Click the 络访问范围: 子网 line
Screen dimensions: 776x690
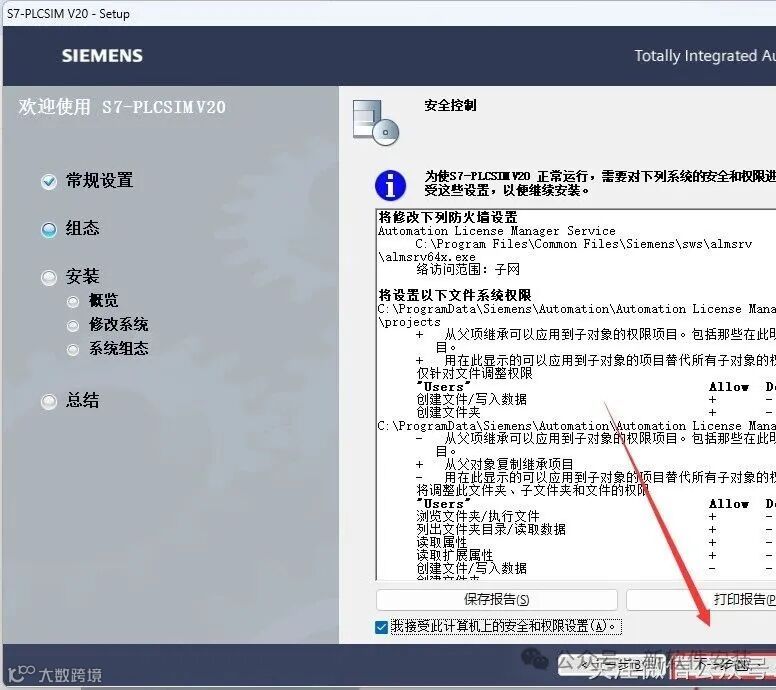coord(468,269)
